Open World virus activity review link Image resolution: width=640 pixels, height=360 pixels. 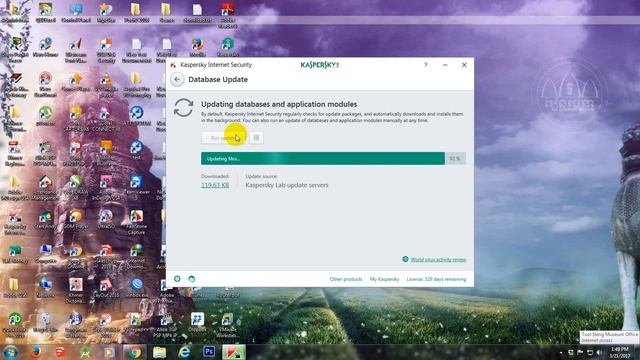pyautogui.click(x=438, y=260)
